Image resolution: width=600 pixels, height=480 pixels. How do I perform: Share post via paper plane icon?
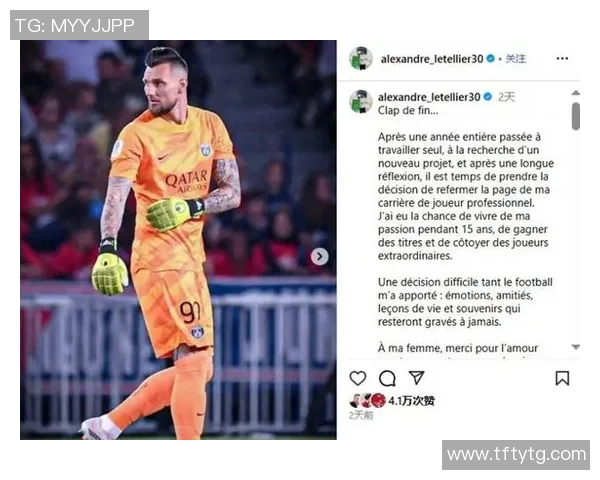pyautogui.click(x=416, y=377)
